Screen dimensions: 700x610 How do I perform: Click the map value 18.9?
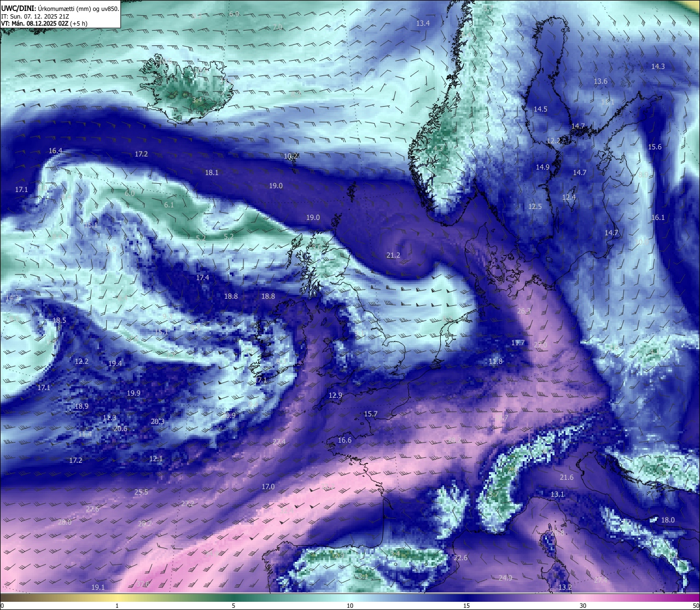click(81, 406)
